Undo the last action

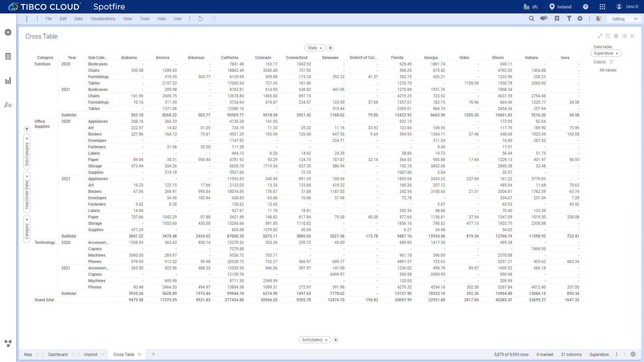[200, 18]
